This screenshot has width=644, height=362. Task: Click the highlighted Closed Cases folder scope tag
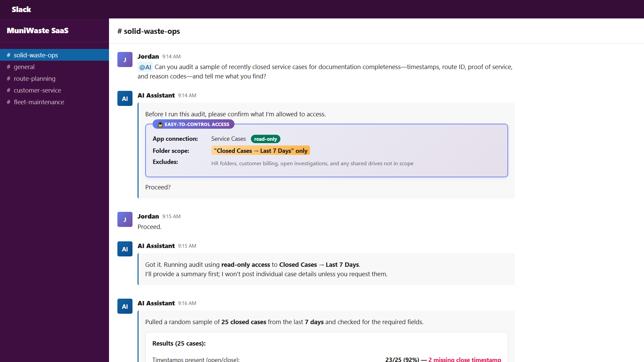pos(260,150)
